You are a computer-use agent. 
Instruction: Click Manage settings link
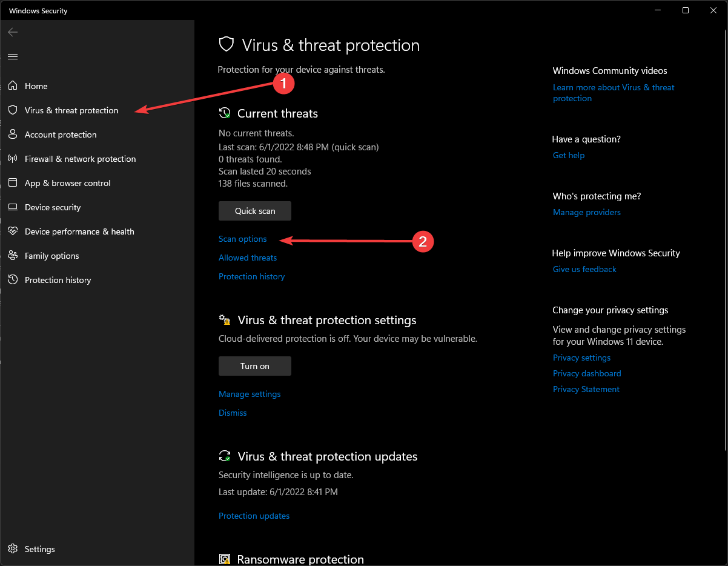250,394
